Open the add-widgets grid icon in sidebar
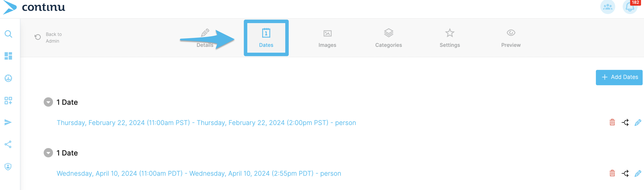 click(x=8, y=100)
